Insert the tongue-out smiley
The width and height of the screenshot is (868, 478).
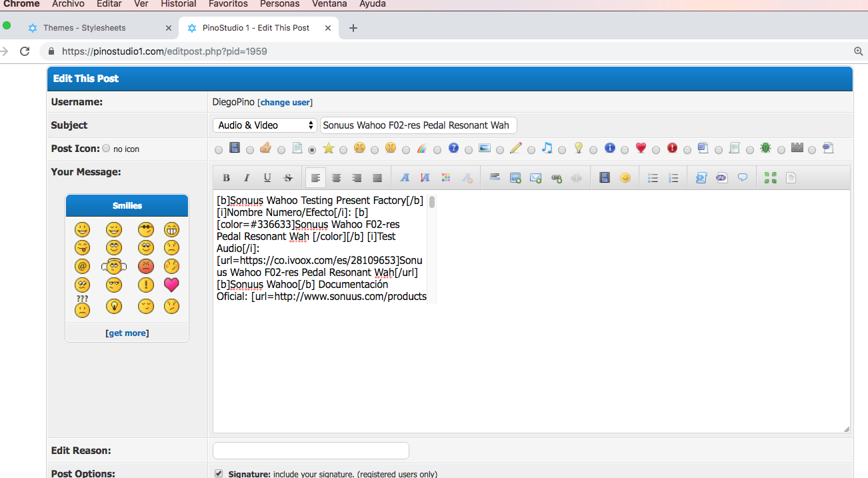point(82,248)
